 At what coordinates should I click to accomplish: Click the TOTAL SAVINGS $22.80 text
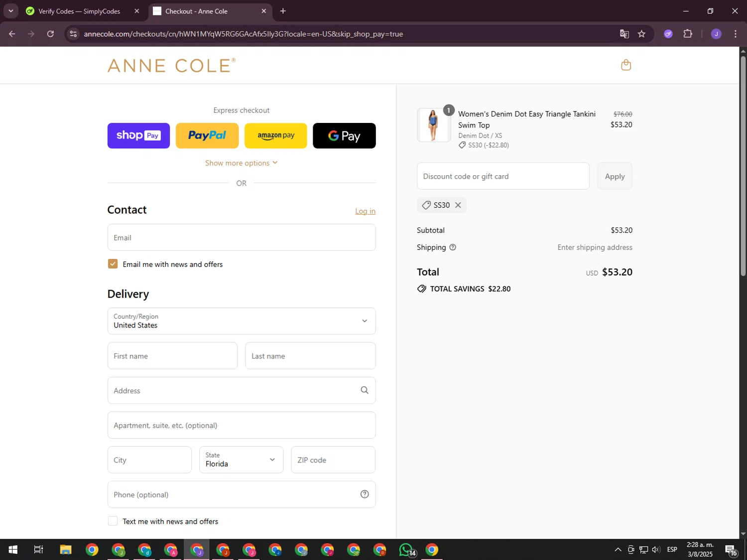click(x=470, y=289)
